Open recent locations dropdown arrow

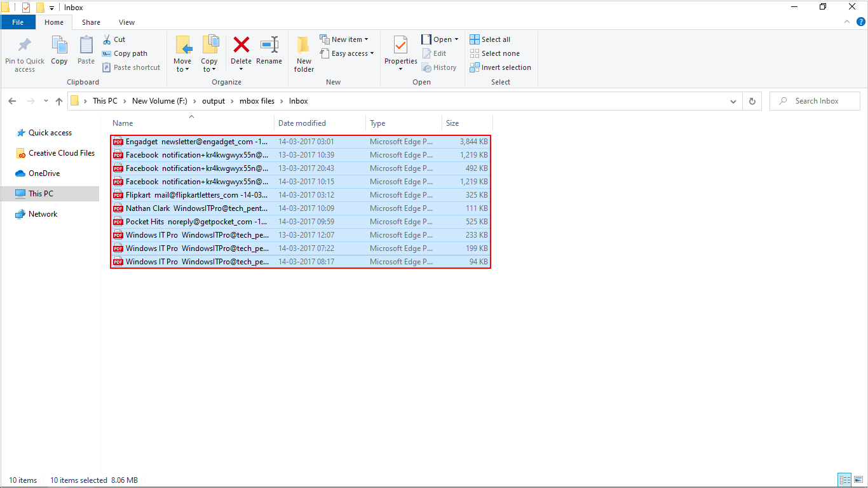coord(46,101)
